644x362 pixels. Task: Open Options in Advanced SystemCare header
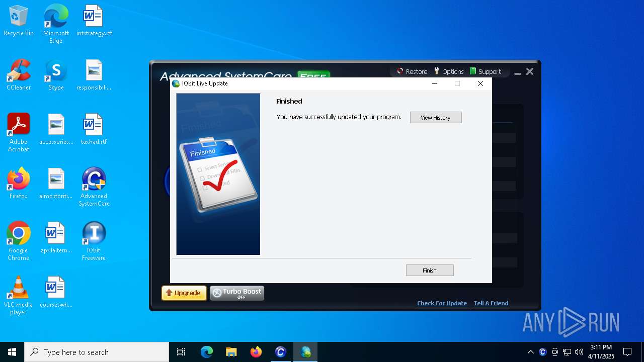click(449, 71)
